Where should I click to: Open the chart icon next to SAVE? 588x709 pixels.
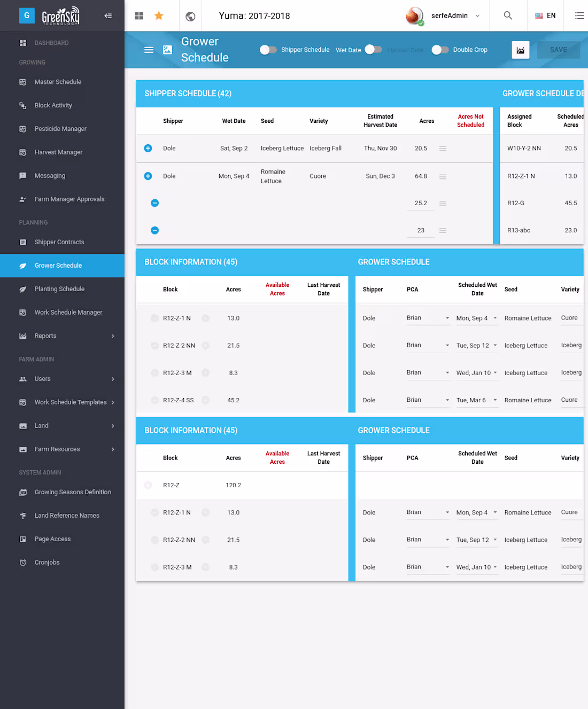click(521, 50)
